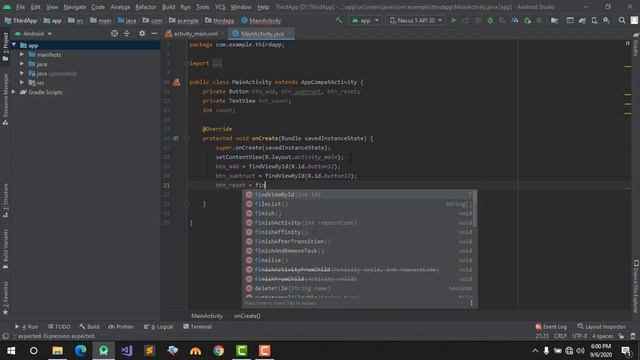Open the Navigate menu
The width and height of the screenshot is (640, 360).
[75, 7]
